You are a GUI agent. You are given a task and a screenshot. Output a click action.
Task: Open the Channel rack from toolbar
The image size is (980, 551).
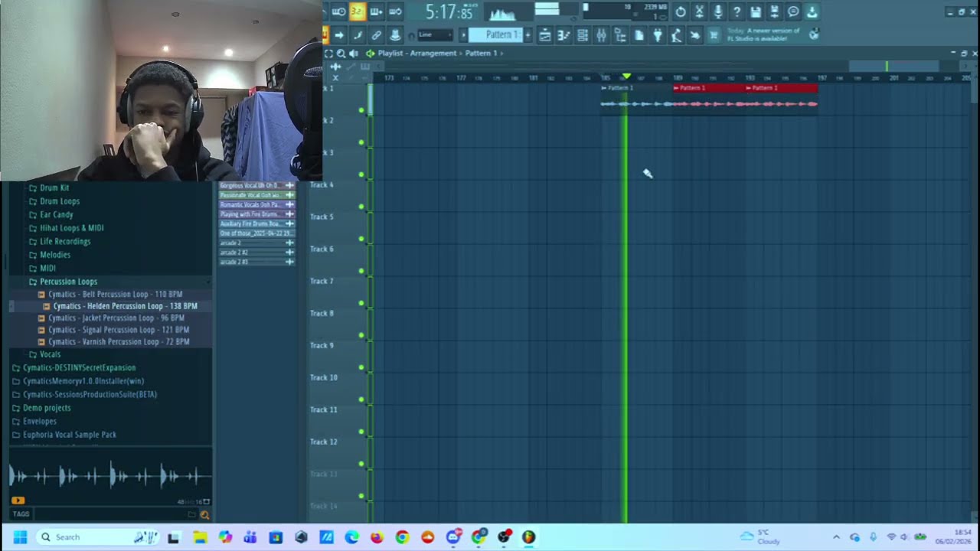(x=583, y=35)
